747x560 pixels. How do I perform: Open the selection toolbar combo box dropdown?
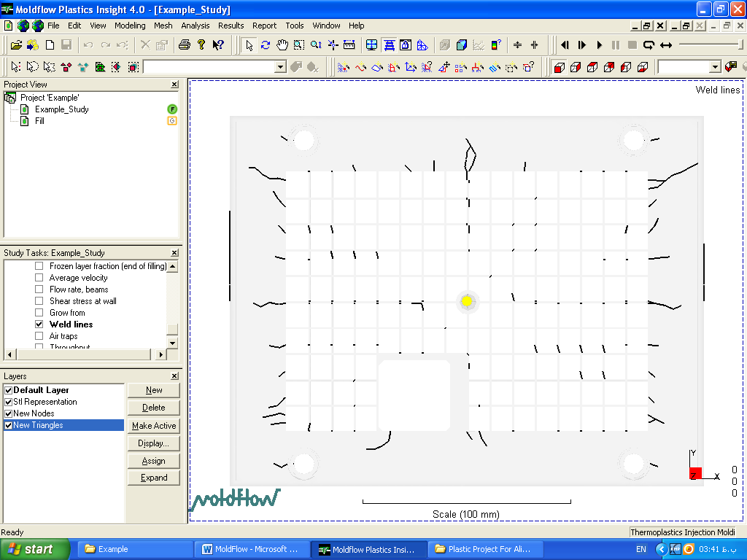pos(280,67)
